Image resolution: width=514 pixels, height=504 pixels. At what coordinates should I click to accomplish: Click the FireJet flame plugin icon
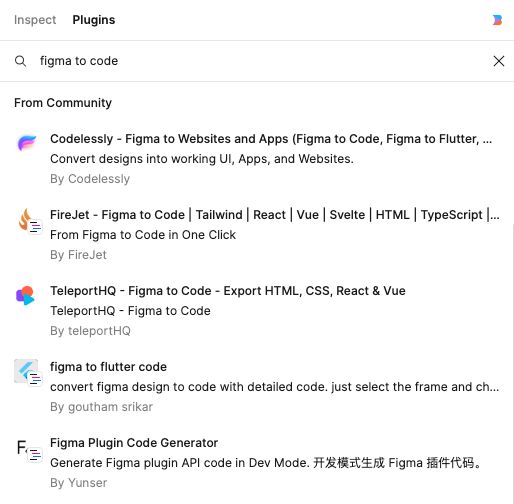click(29, 221)
